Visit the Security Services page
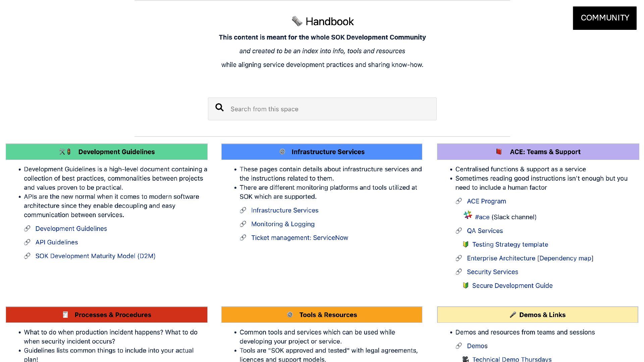The width and height of the screenshot is (644, 362). (492, 272)
